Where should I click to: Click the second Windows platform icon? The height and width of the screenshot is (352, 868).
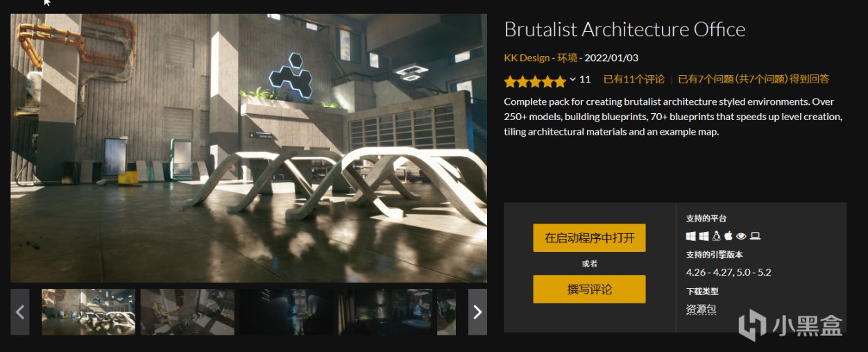[x=704, y=236]
